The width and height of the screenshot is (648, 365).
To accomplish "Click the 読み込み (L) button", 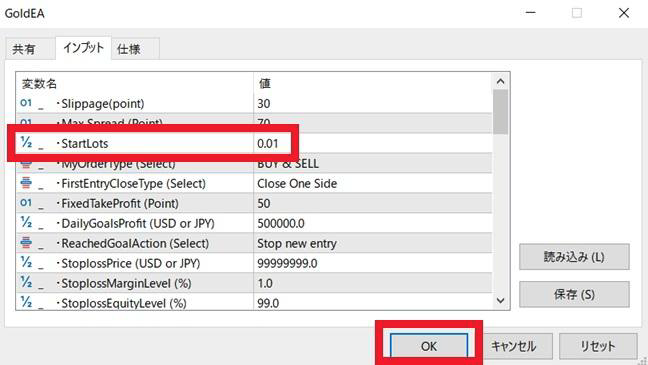I will [574, 257].
